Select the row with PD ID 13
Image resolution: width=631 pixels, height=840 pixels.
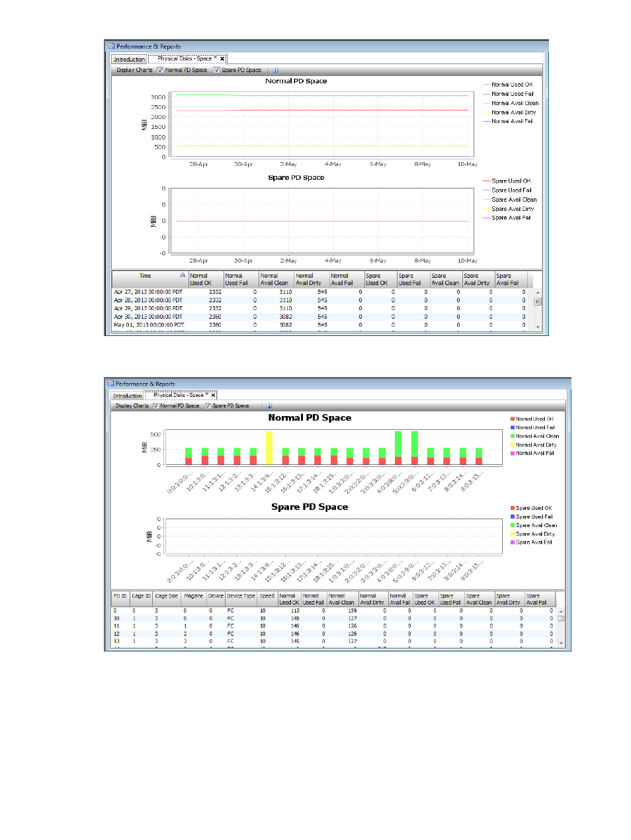(334, 641)
